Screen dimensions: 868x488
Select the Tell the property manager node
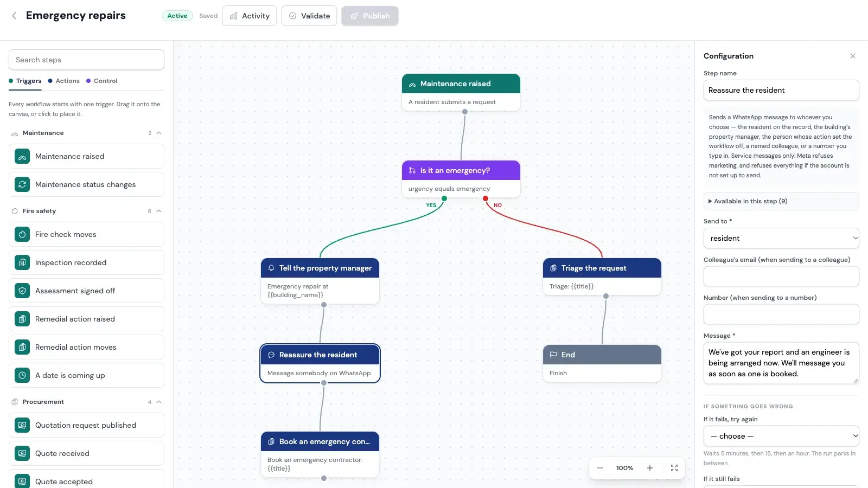pos(320,281)
